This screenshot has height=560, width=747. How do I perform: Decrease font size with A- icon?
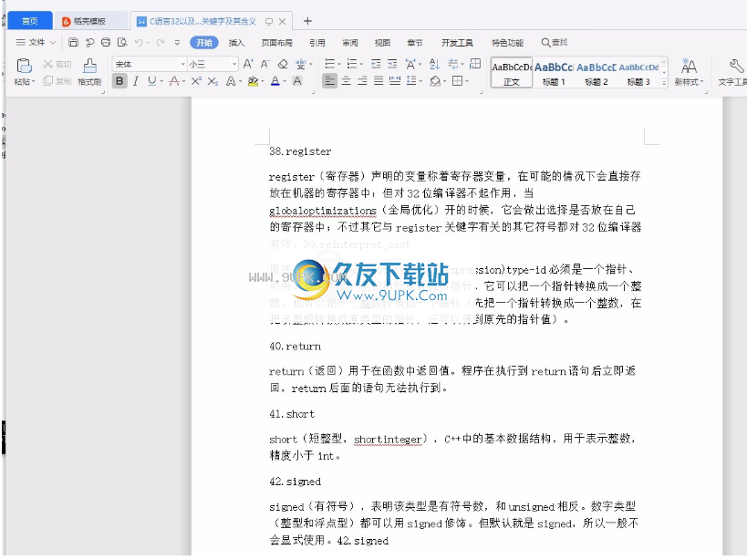coord(265,64)
